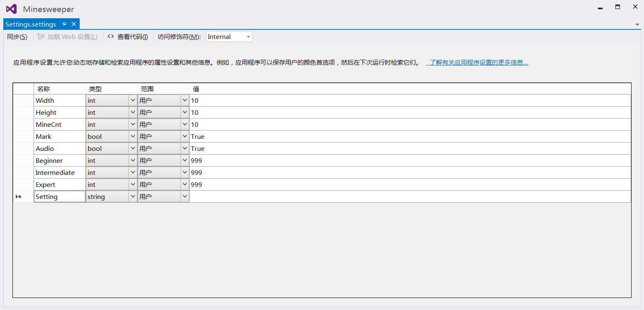This screenshot has width=644, height=310.
Task: Select the Setting row via its row header
Action: click(23, 196)
